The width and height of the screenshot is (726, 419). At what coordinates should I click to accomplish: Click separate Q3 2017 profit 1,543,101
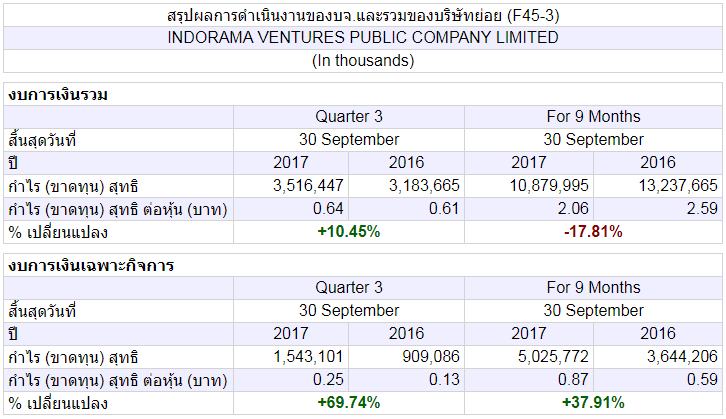tap(308, 356)
